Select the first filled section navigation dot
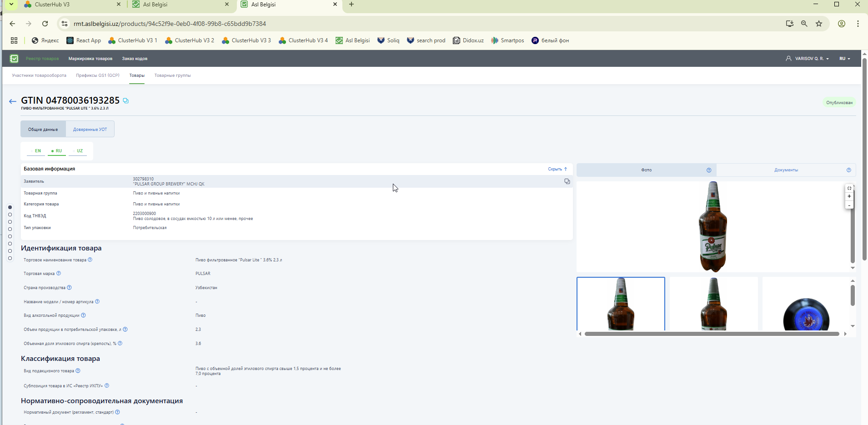The height and width of the screenshot is (425, 868). (10, 207)
